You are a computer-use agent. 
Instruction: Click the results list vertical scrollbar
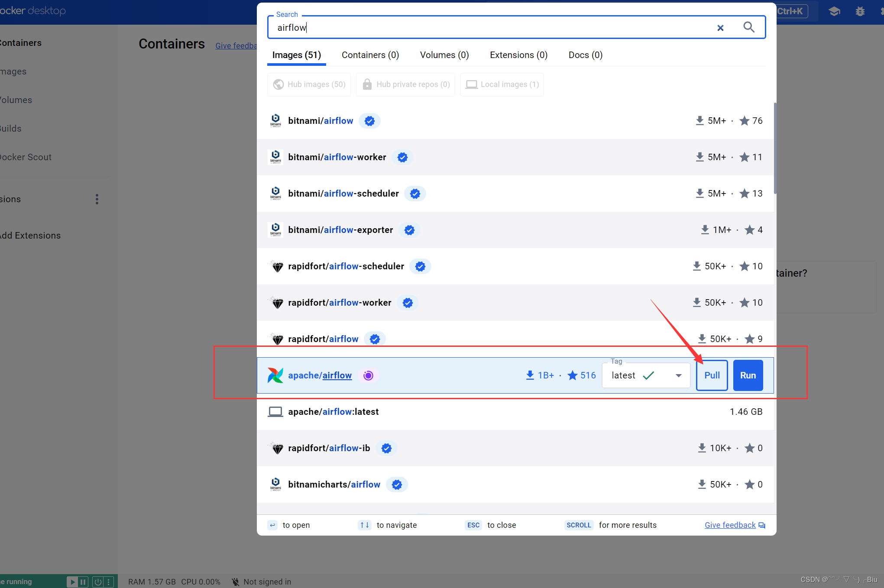click(x=774, y=148)
